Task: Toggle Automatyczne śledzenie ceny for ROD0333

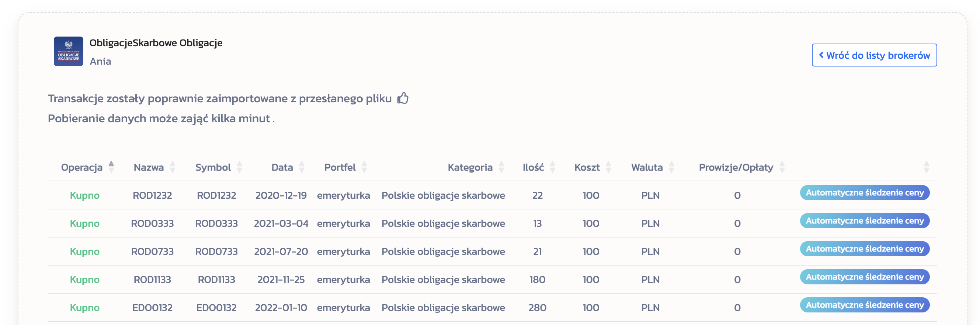Action: 864,221
